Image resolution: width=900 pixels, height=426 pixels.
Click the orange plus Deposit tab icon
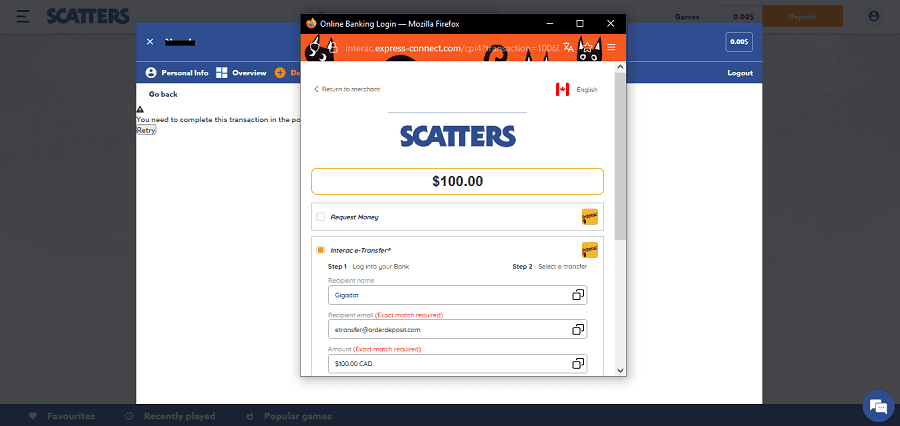coord(280,73)
